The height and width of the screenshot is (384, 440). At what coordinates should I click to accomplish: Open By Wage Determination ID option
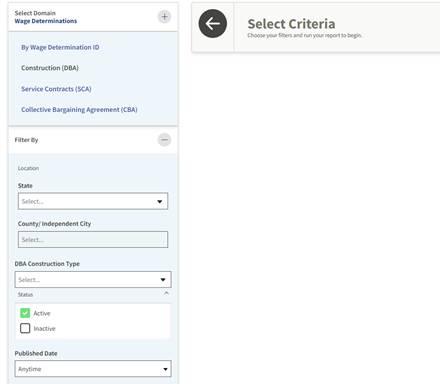point(60,47)
